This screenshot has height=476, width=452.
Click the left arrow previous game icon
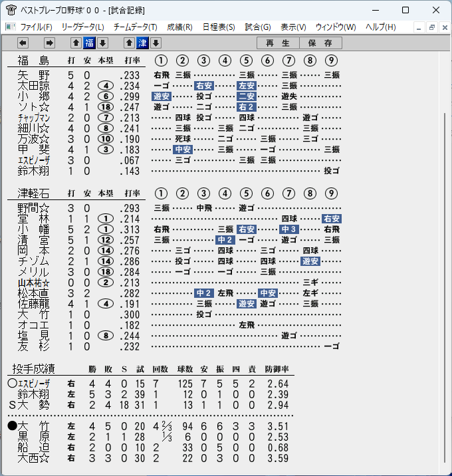pyautogui.click(x=23, y=43)
